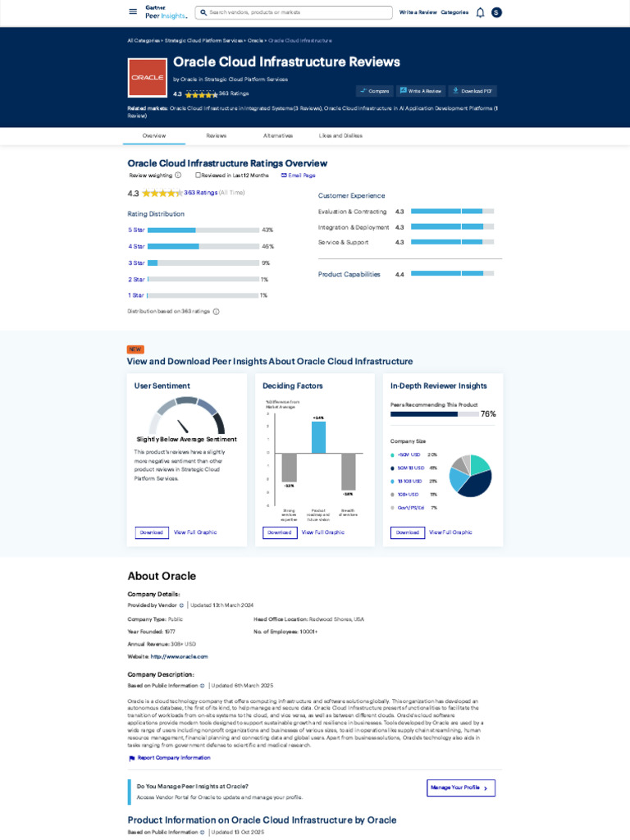The image size is (630, 840).
Task: Switch to the Alternatives tab
Action: pos(278,136)
